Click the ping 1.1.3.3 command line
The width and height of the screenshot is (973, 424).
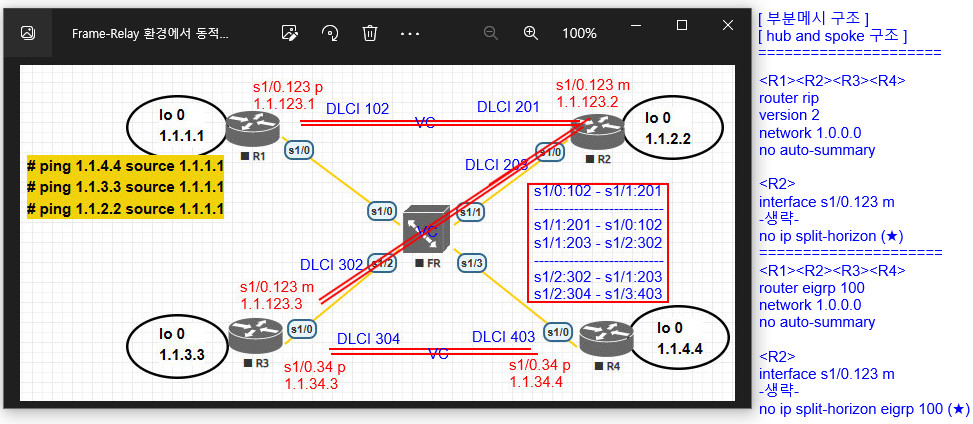125,187
